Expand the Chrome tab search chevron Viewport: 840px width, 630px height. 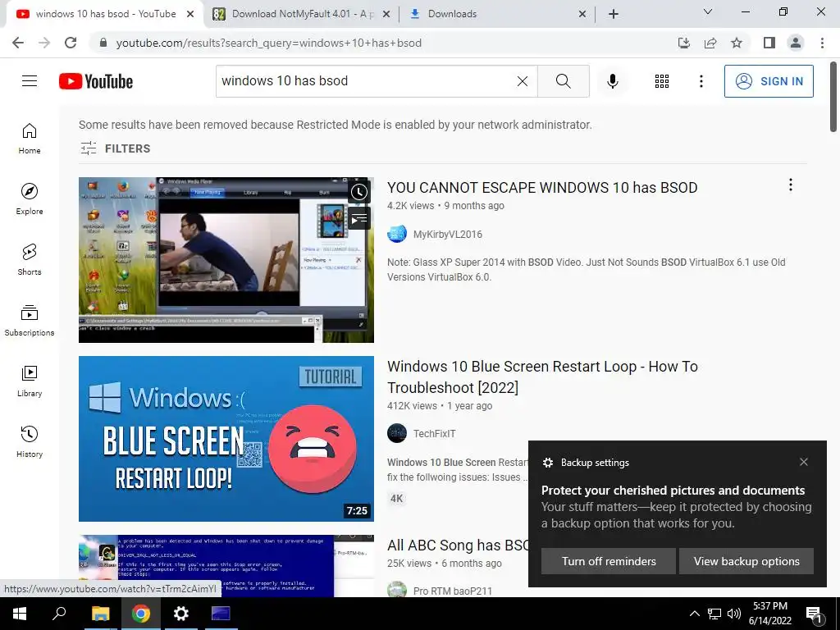pyautogui.click(x=708, y=11)
